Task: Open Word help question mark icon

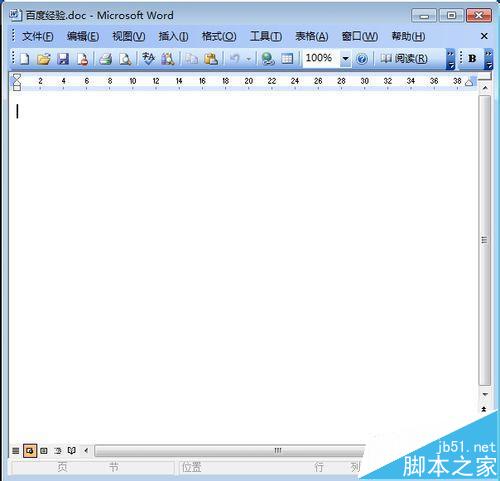Action: point(362,59)
